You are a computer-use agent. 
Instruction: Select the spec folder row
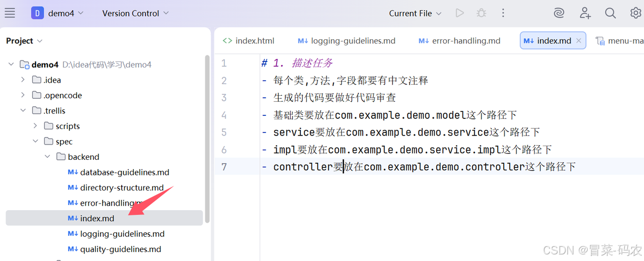(104, 142)
